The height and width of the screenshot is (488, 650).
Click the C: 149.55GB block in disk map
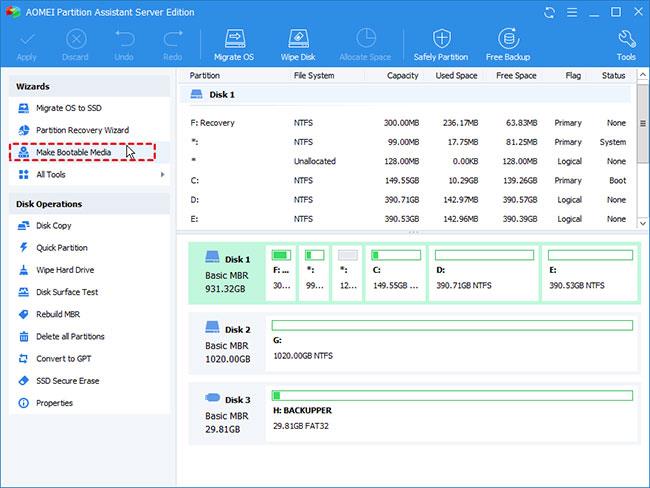[396, 272]
